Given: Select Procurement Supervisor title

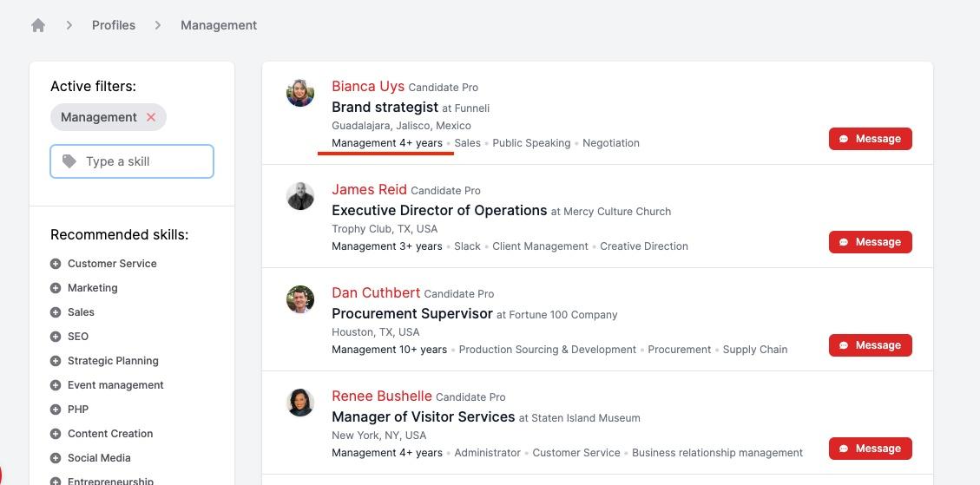Looking at the screenshot, I should 411,313.
